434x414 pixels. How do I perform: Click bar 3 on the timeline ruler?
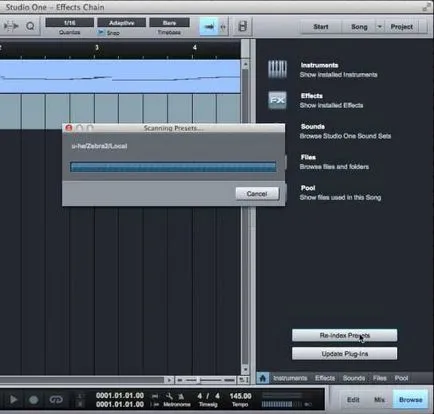pyautogui.click(x=96, y=48)
